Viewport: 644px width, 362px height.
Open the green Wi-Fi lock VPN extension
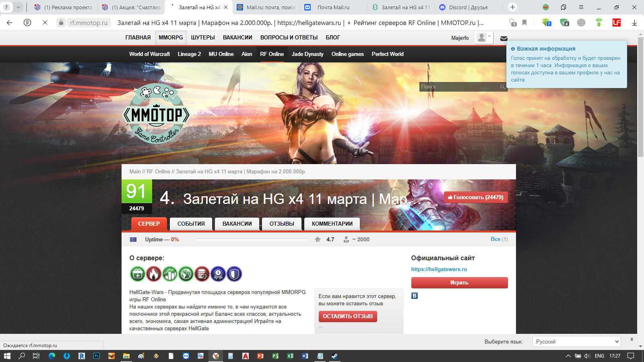(x=599, y=23)
